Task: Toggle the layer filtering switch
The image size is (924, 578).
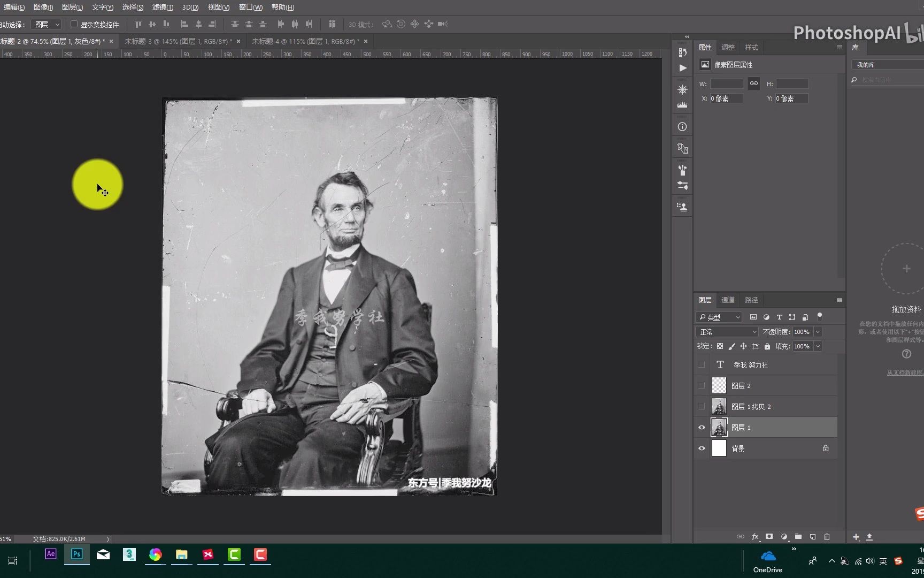Action: pyautogui.click(x=820, y=316)
